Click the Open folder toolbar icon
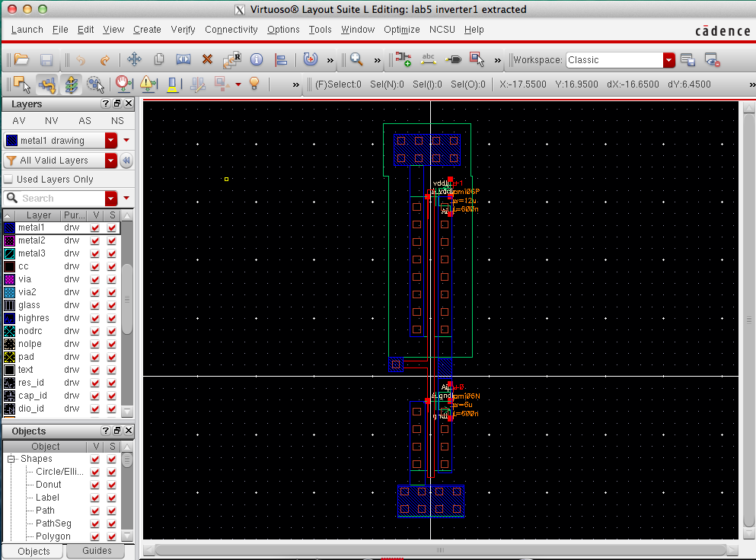This screenshot has height=560, width=756. (21, 59)
